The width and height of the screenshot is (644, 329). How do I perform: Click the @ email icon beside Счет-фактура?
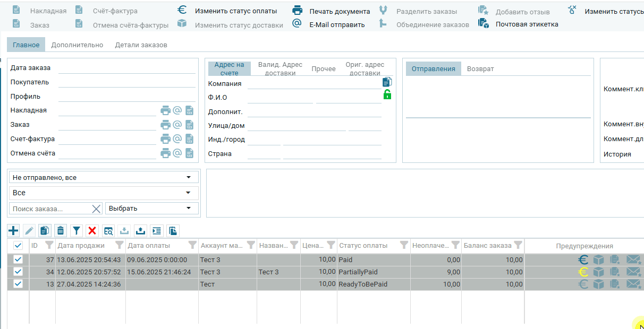[177, 139]
